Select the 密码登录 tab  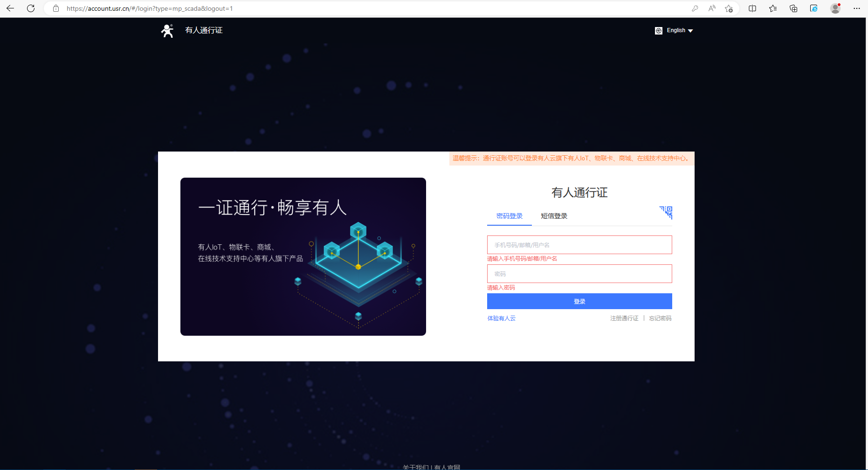point(510,216)
